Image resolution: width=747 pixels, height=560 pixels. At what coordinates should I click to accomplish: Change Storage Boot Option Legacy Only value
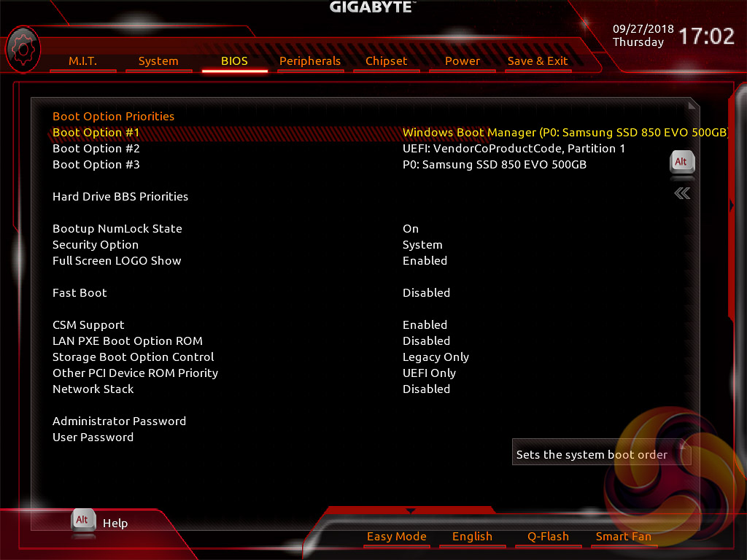[x=436, y=357]
